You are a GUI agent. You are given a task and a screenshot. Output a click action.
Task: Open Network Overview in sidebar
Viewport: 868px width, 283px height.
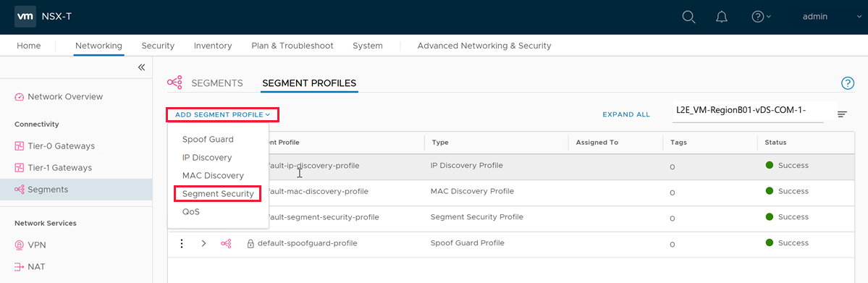pos(59,96)
